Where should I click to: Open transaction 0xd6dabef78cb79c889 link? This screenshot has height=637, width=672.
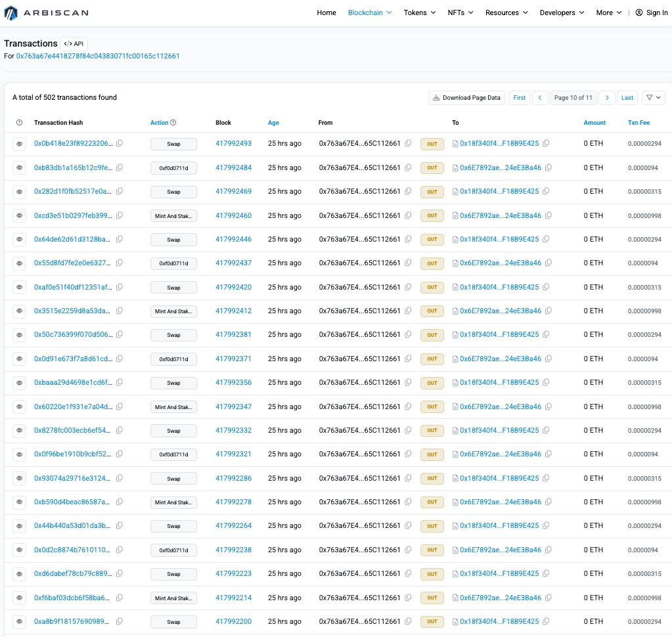point(73,573)
